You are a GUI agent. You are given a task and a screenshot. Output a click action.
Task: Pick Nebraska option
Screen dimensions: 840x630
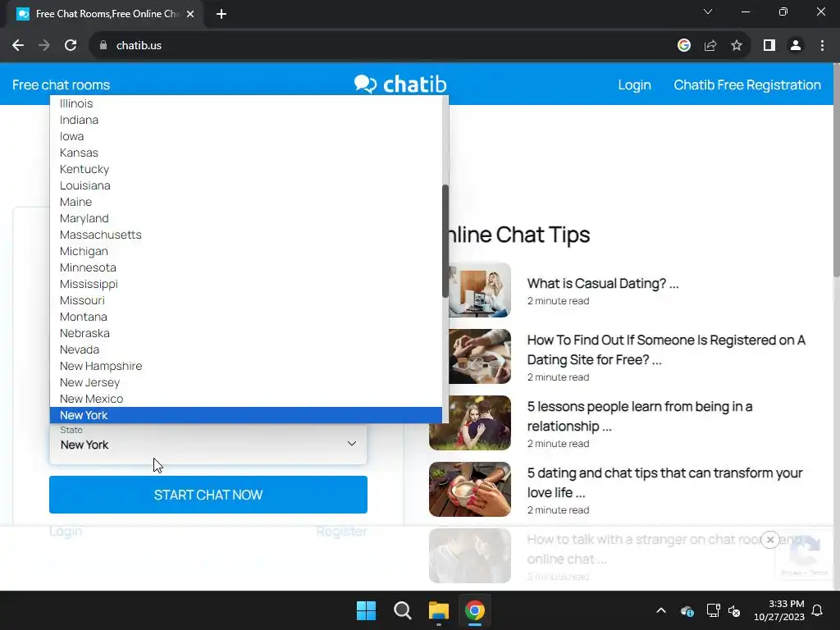pyautogui.click(x=246, y=333)
